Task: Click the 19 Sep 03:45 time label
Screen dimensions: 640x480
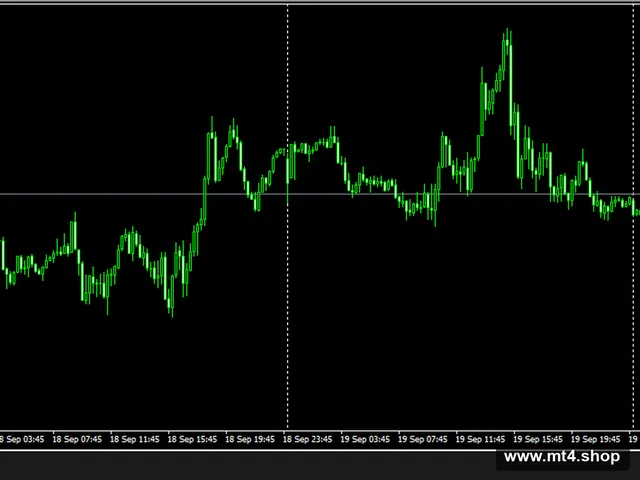Action: pos(365,440)
